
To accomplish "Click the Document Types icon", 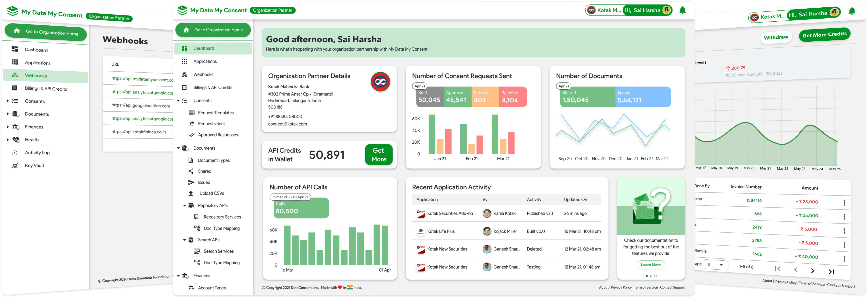I will [191, 160].
